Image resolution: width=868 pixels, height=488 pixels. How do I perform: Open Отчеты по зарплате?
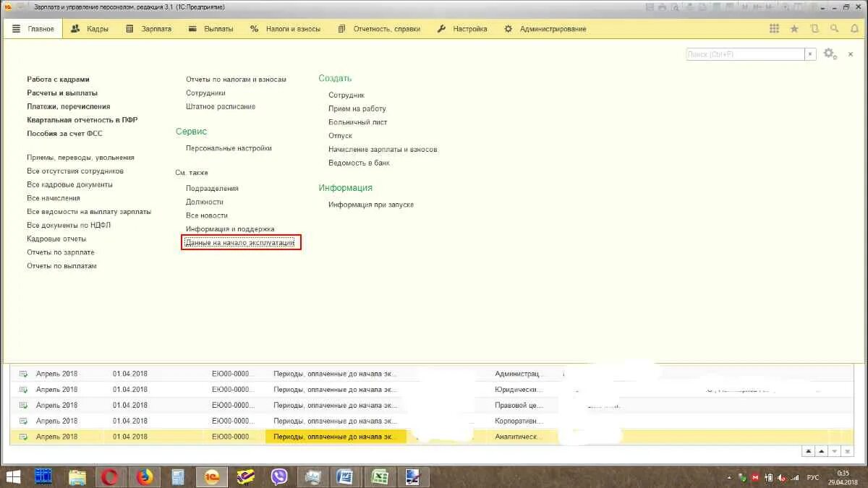(x=61, y=252)
